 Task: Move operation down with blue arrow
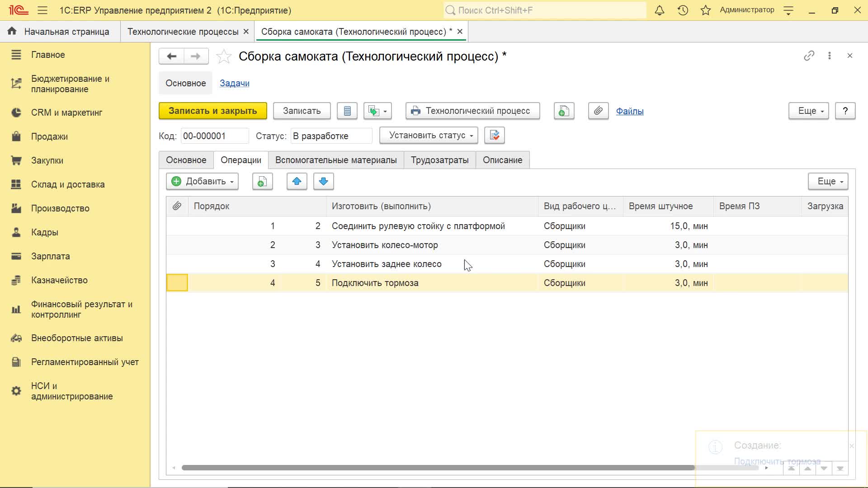[x=324, y=182]
